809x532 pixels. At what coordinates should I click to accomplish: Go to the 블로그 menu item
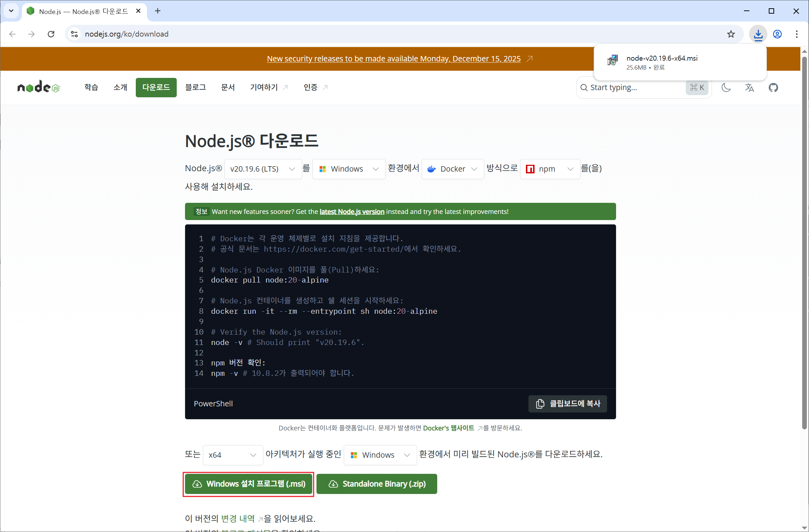click(195, 87)
